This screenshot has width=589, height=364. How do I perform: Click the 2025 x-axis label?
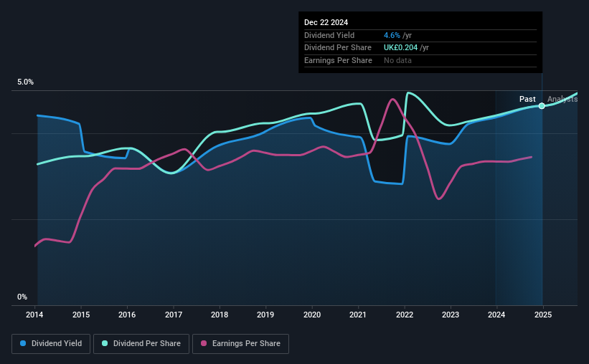tap(543, 315)
